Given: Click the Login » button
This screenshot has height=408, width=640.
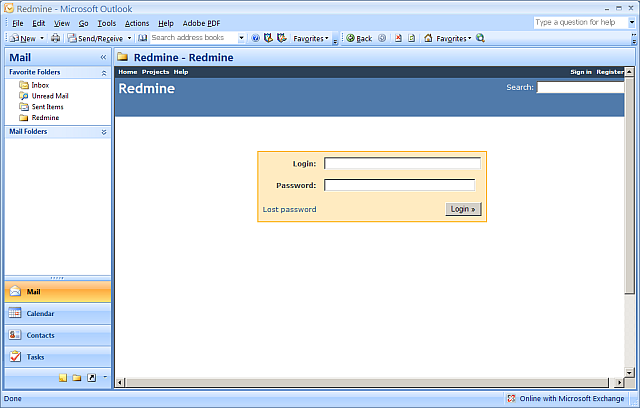Looking at the screenshot, I should 463,209.
